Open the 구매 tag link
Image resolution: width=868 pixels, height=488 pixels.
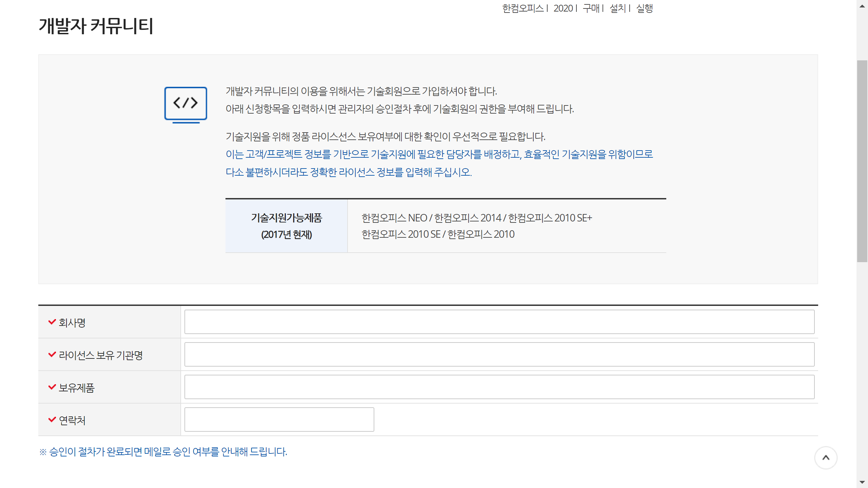click(x=591, y=8)
